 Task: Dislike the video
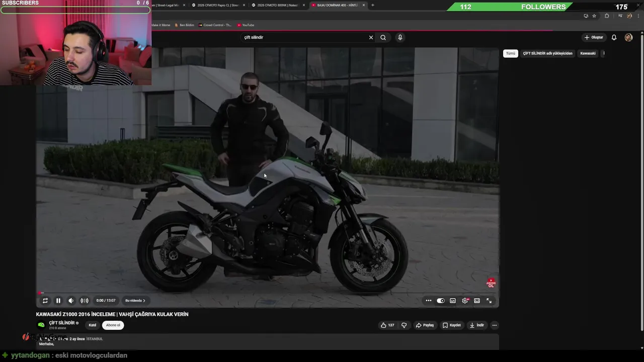coord(404,325)
